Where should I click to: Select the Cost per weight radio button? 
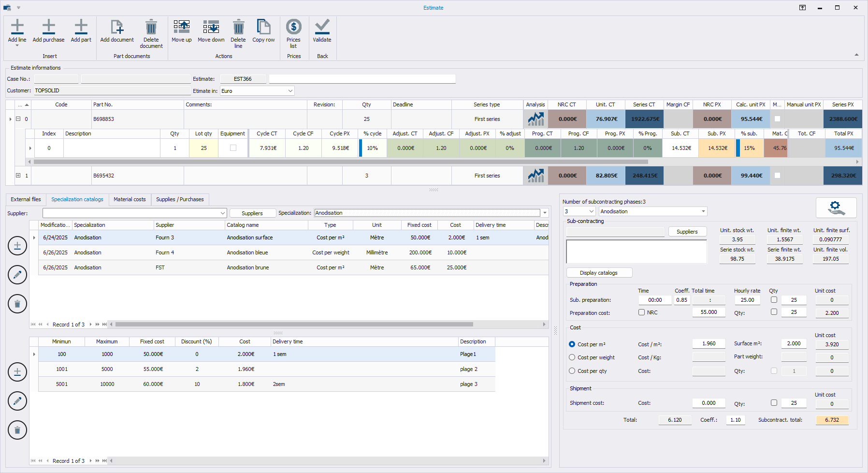[572, 357]
